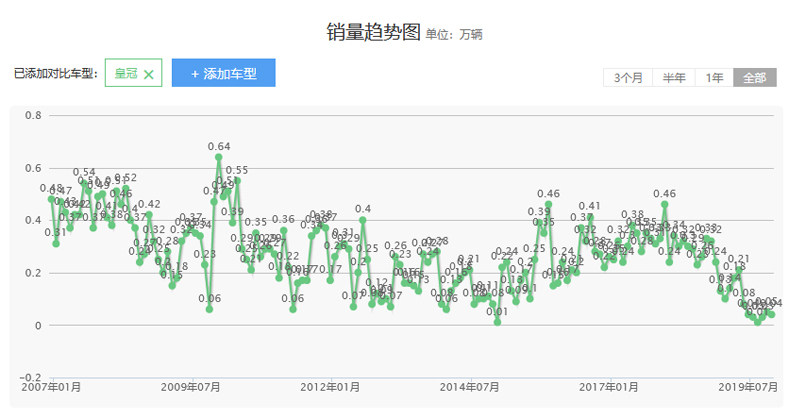Screen dimensions: 800x420
Task: Click the 0.4 data point near 2012
Action: [362, 220]
